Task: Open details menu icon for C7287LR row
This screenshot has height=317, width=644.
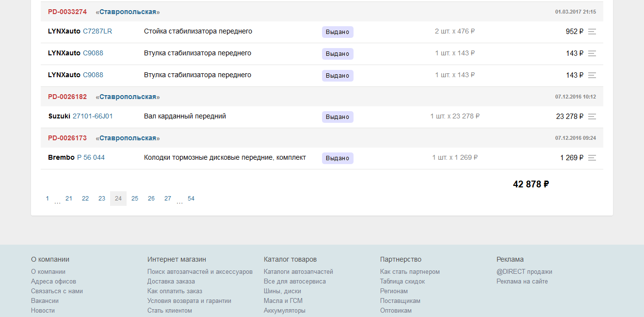Action: pyautogui.click(x=592, y=32)
